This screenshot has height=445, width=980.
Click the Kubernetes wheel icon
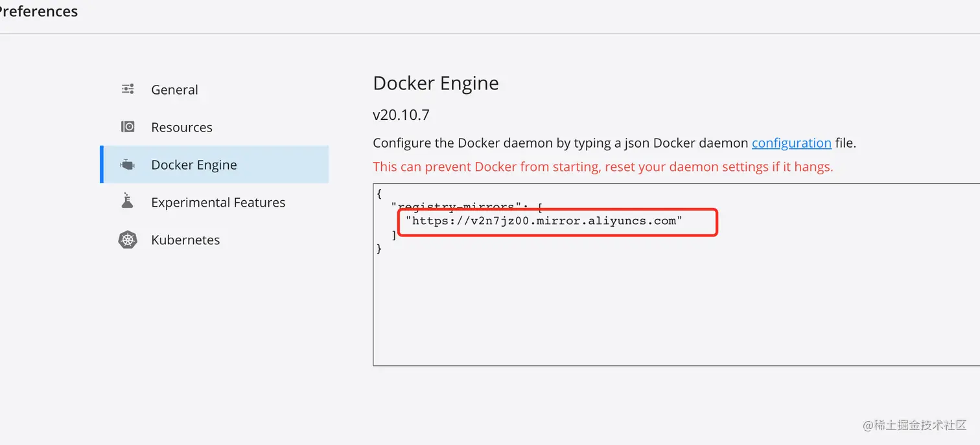(128, 240)
